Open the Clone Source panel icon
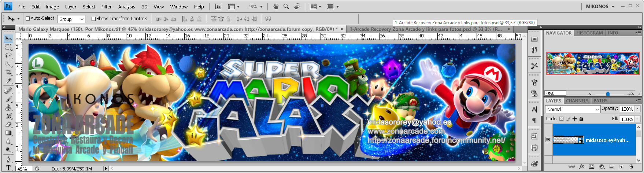This screenshot has width=644, height=173. click(534, 93)
